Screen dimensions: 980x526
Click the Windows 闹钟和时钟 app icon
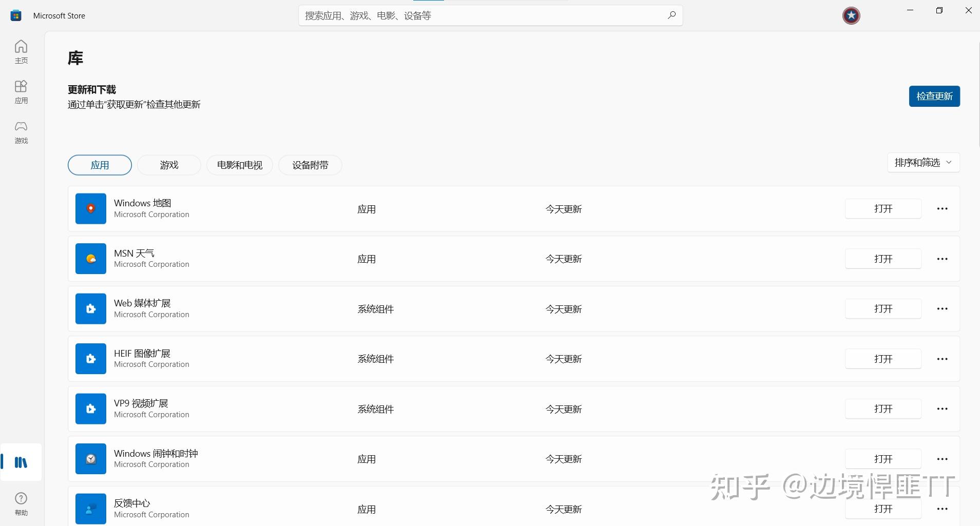coord(91,459)
